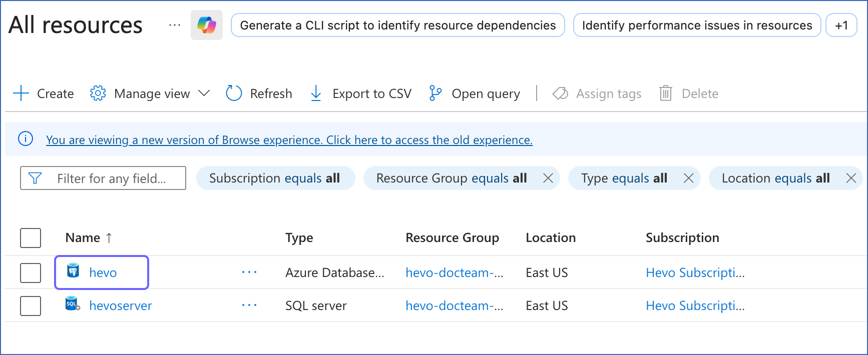Toggle the select-all checkbox in the header
The height and width of the screenshot is (355, 868).
(x=31, y=238)
